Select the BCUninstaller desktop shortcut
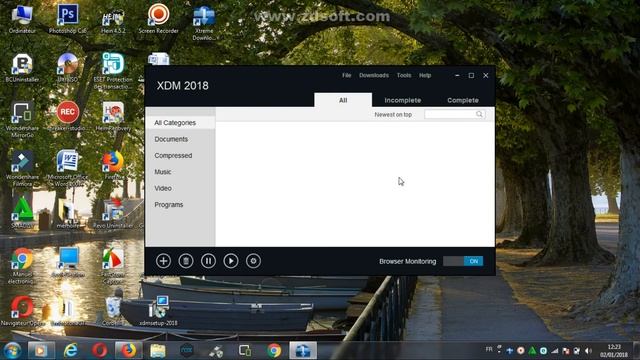This screenshot has width=640, height=360. (22, 68)
